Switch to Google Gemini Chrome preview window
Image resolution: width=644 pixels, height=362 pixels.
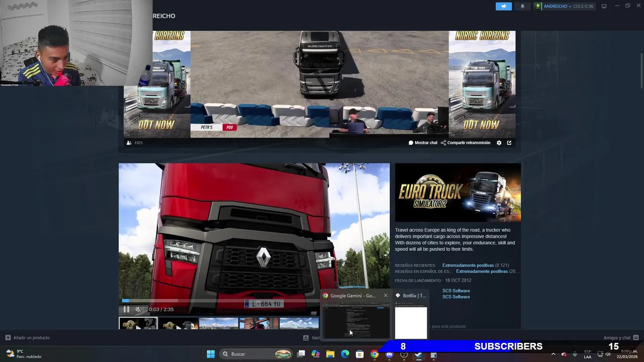pos(356,320)
